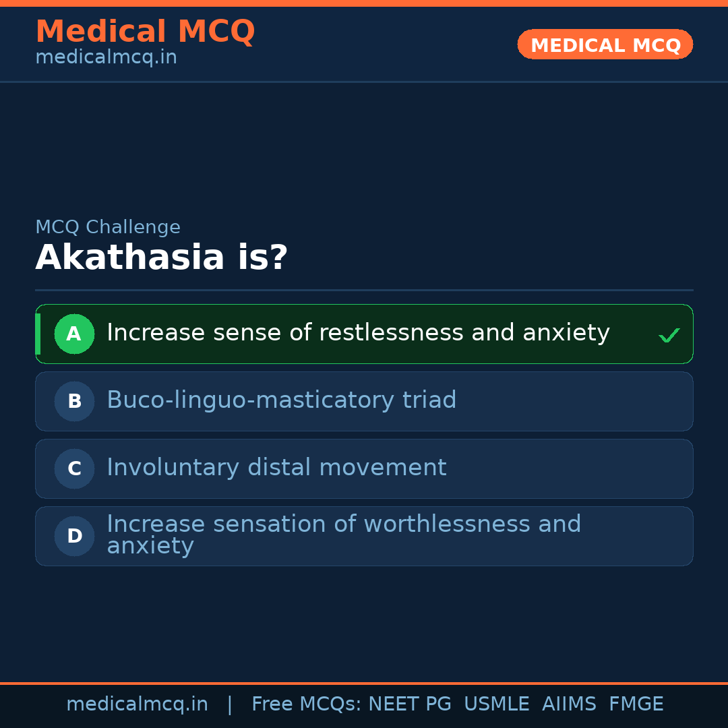This screenshot has height=728, width=728.
Task: Click FMGE in the footer
Action: 636,704
